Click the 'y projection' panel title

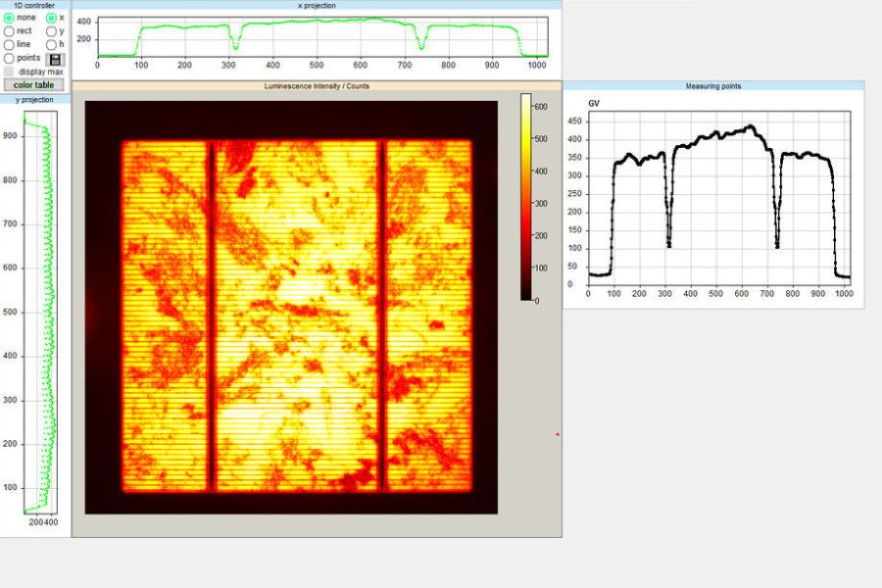[34, 100]
